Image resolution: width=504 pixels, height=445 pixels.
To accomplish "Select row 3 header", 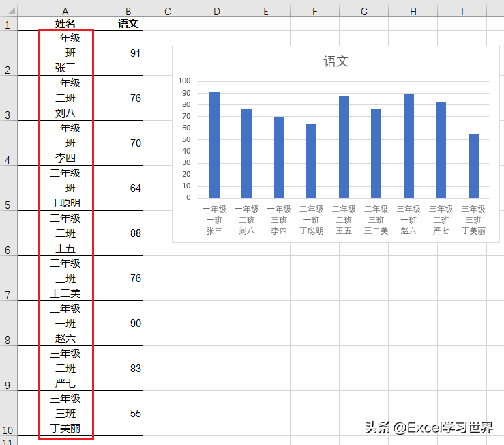I will pos(9,98).
